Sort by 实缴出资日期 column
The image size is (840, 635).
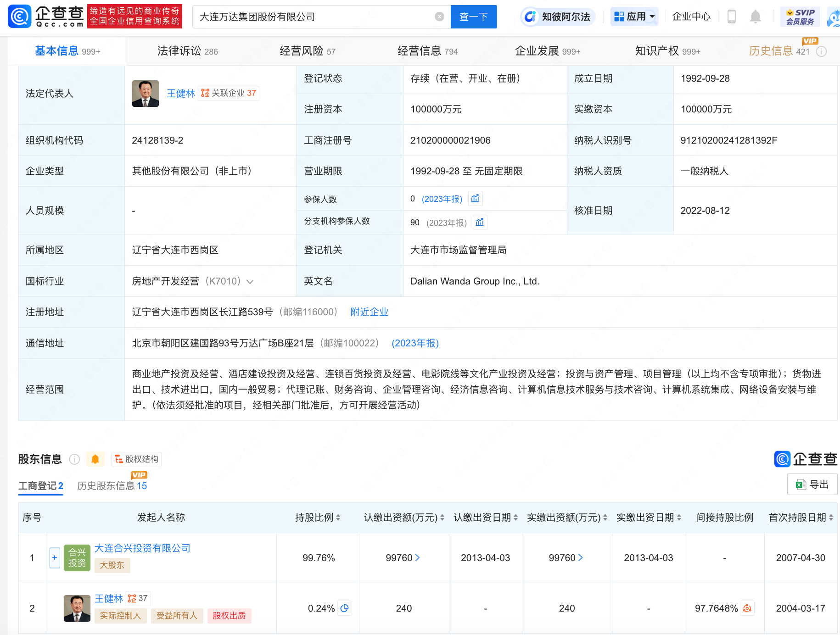click(679, 518)
